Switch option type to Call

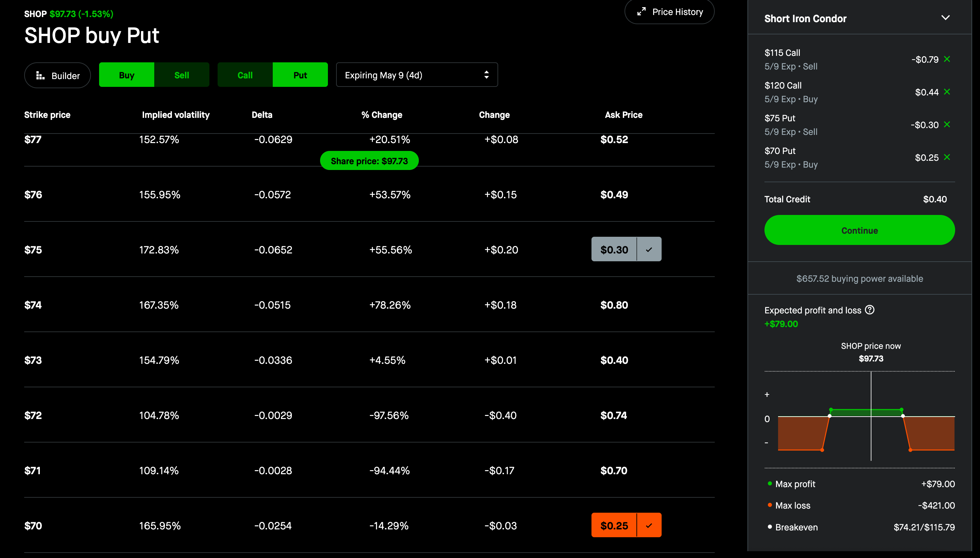click(245, 75)
